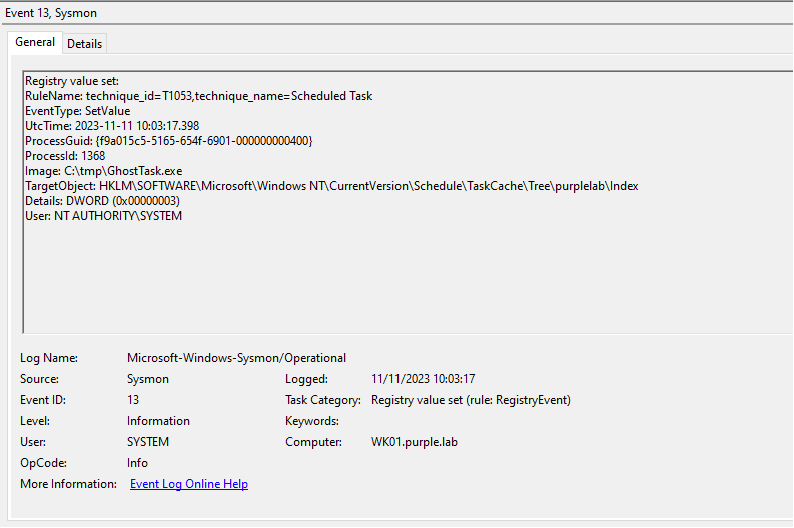794x528 pixels.
Task: Click the EventType SetValue line
Action: point(77,111)
